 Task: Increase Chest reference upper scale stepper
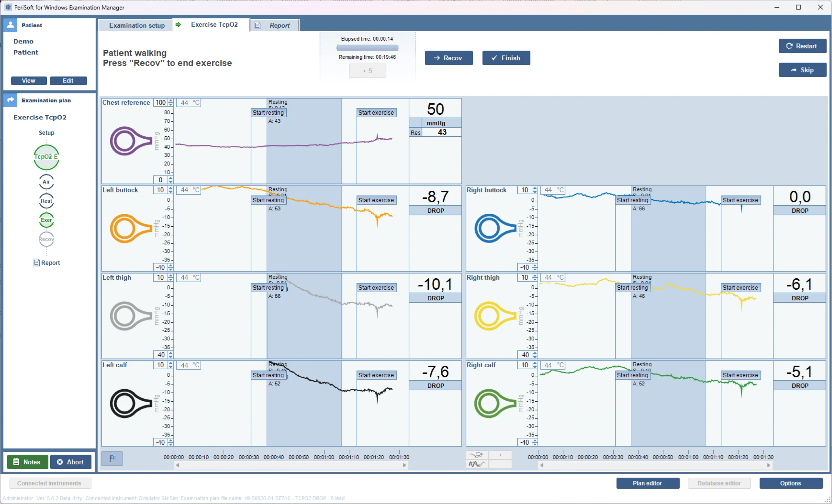tap(171, 101)
